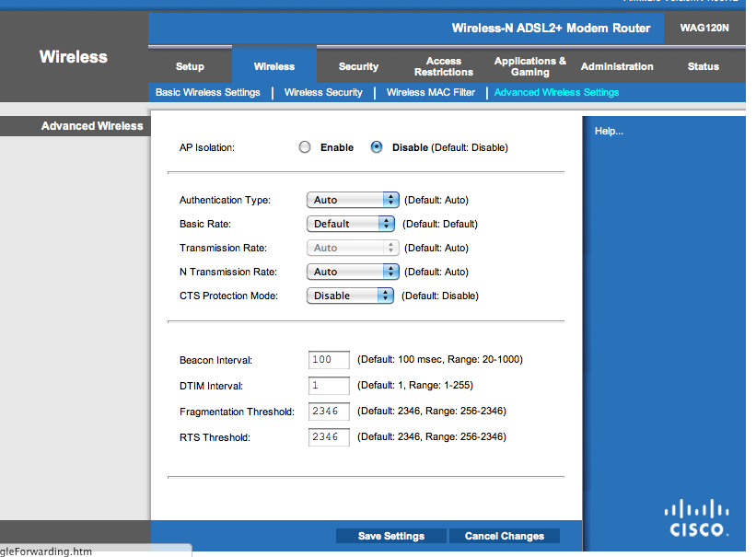Click the "Fragmentation Threshold:" label
The height and width of the screenshot is (557, 756).
tap(237, 412)
